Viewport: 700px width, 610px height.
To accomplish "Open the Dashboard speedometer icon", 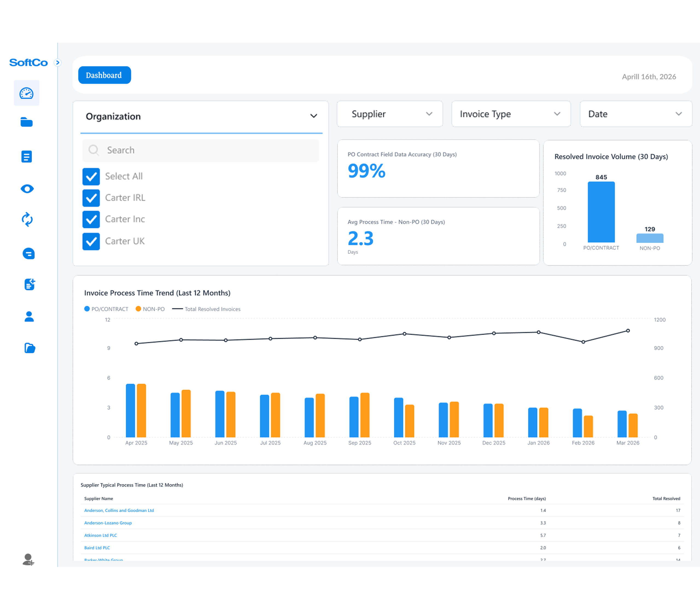I will [x=27, y=92].
